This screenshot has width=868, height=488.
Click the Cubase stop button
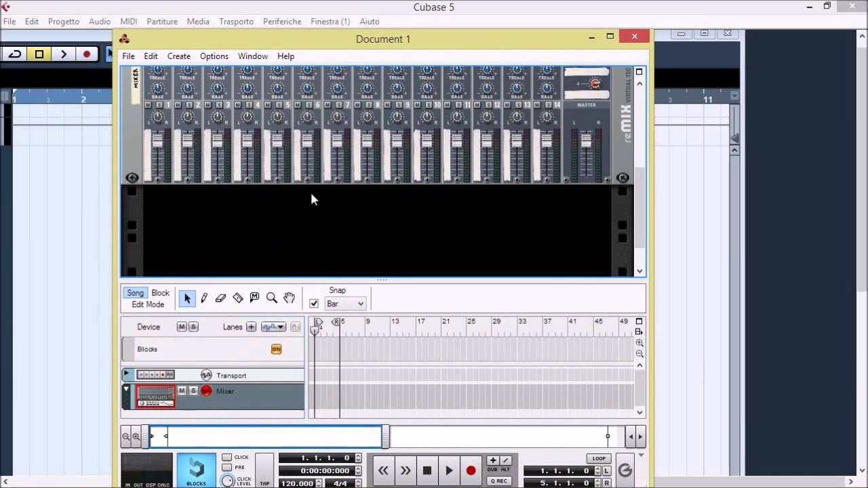(x=39, y=54)
